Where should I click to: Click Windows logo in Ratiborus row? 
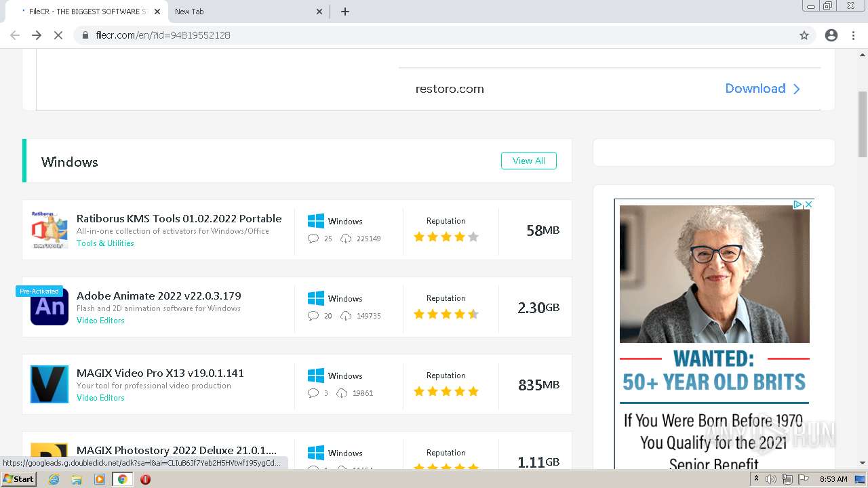click(316, 221)
